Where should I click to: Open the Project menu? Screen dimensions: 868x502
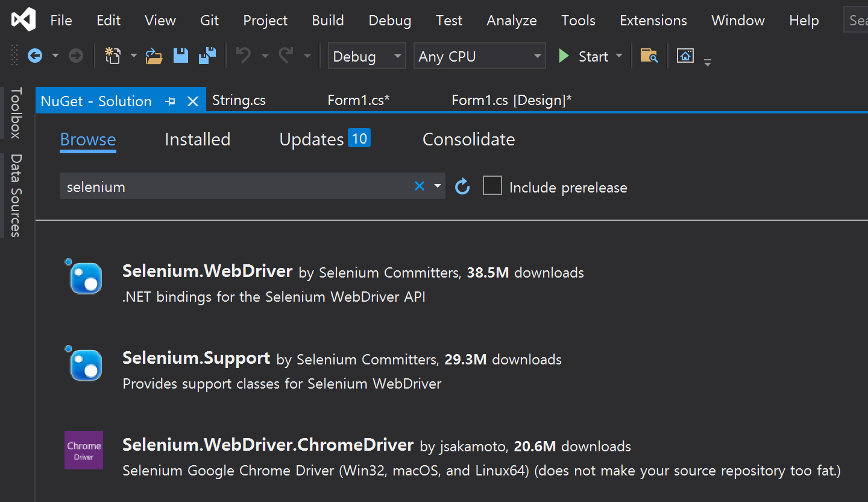[x=265, y=21]
